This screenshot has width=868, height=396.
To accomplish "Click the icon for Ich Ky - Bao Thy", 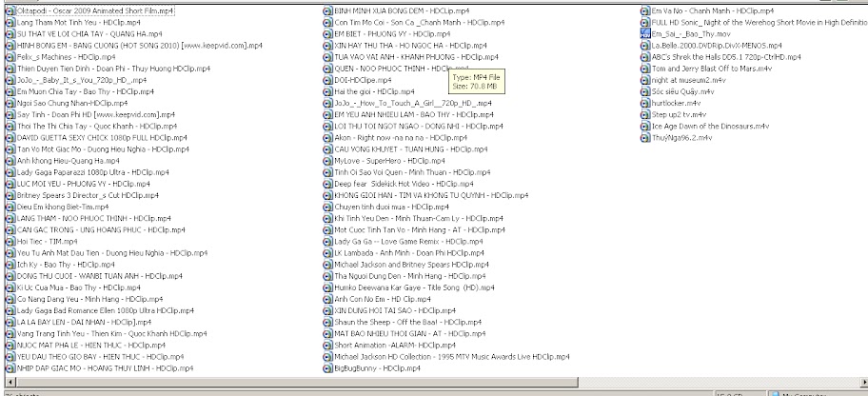I will pos(10,265).
